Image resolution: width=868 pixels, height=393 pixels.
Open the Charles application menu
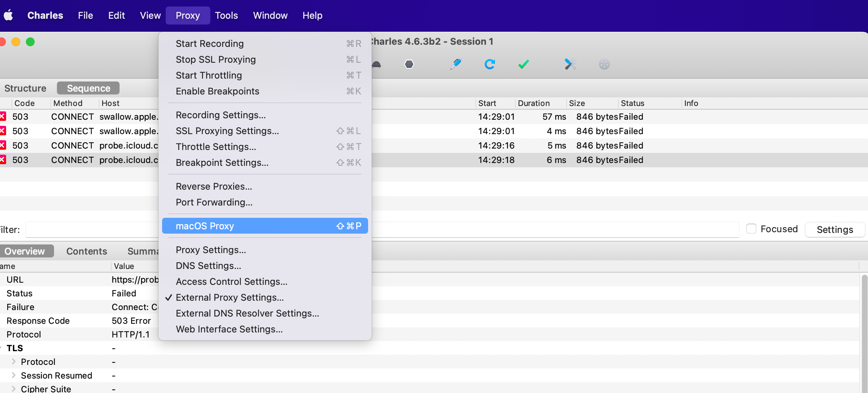45,16
